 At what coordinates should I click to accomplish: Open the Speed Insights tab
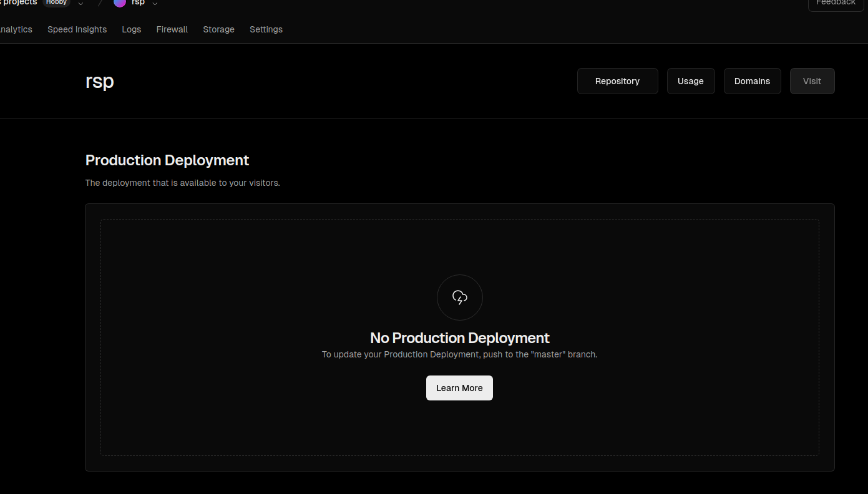coord(77,29)
